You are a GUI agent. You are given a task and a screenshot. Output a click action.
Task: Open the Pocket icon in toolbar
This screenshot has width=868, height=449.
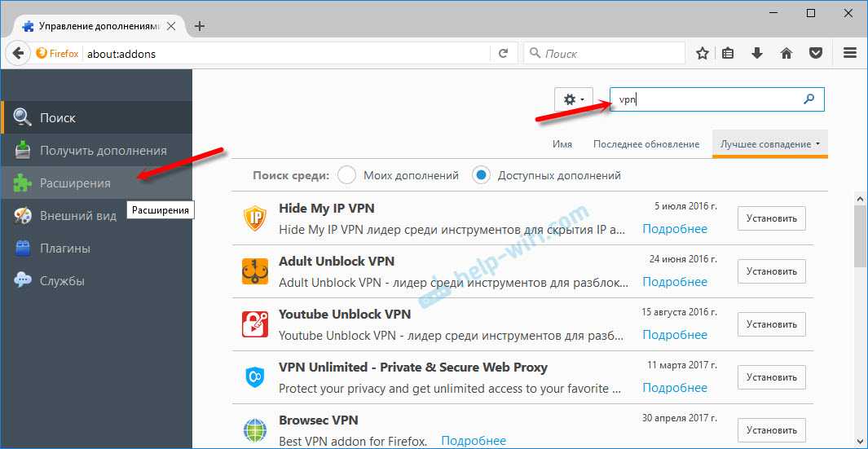(815, 54)
